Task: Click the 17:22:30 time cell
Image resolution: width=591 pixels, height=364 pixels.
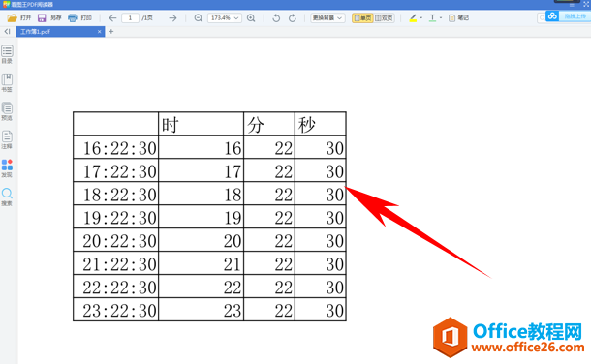Action: pos(116,170)
